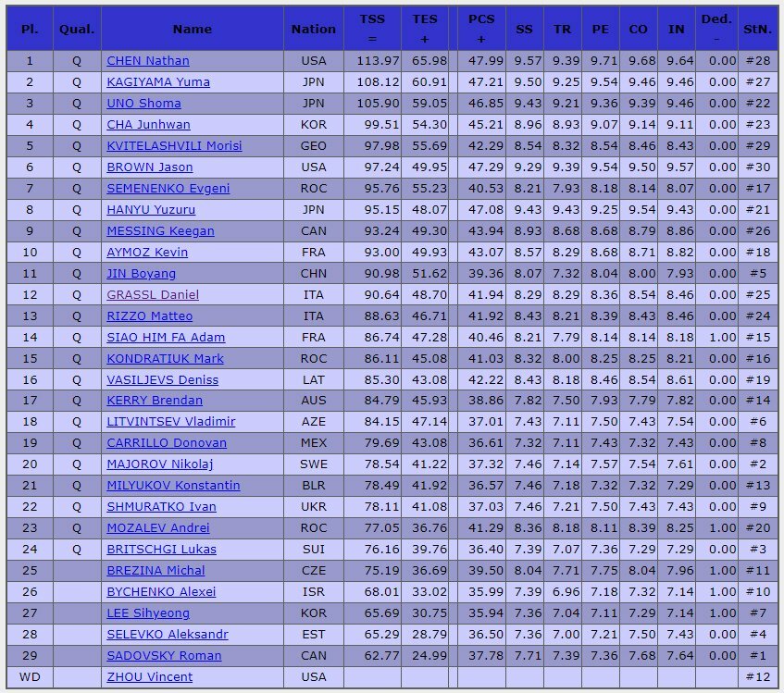Click the MOZALEV Andrei link
784x693 pixels.
[158, 528]
